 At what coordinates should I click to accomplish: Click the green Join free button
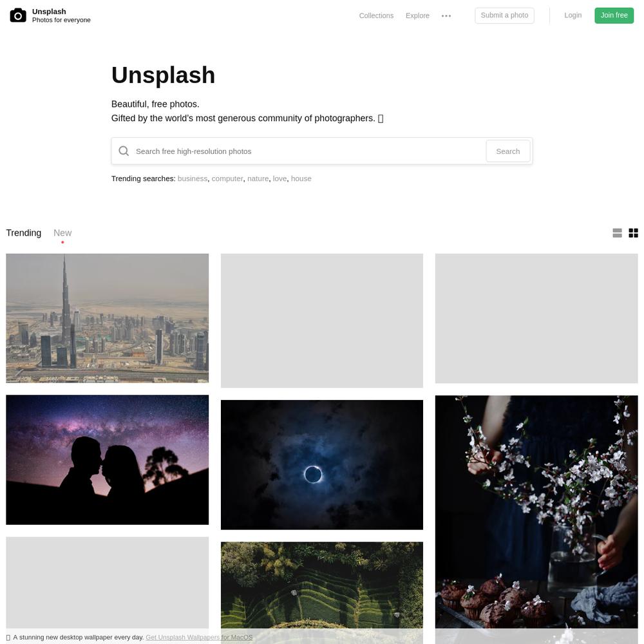(x=614, y=15)
